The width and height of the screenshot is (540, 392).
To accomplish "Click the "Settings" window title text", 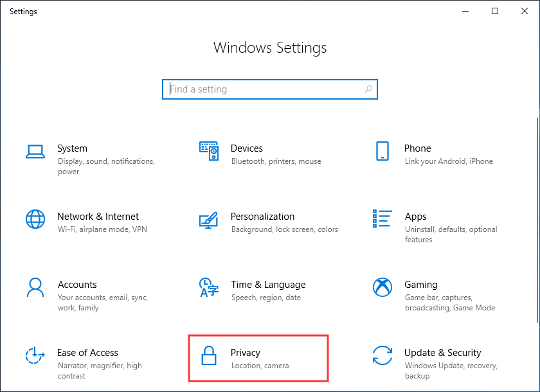I will click(23, 12).
